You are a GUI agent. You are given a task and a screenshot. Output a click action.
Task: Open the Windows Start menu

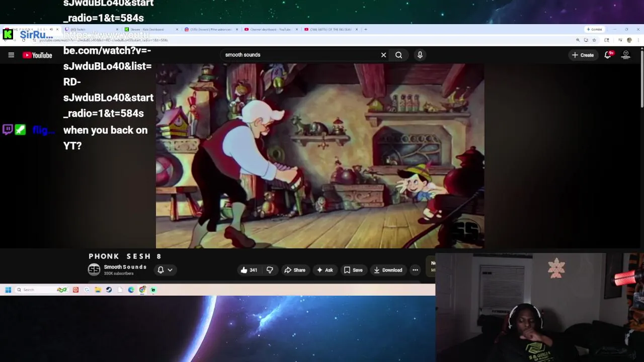click(8, 290)
